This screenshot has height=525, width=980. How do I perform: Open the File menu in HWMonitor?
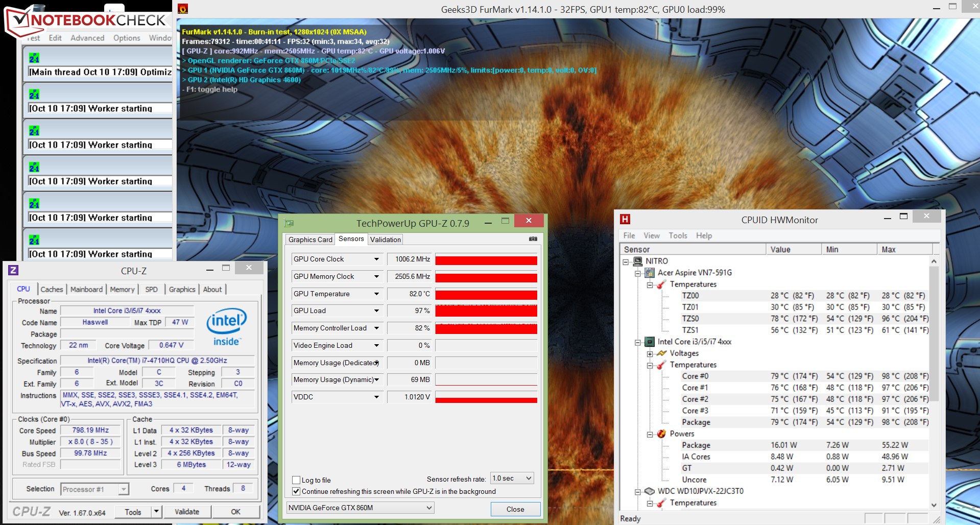pyautogui.click(x=629, y=235)
